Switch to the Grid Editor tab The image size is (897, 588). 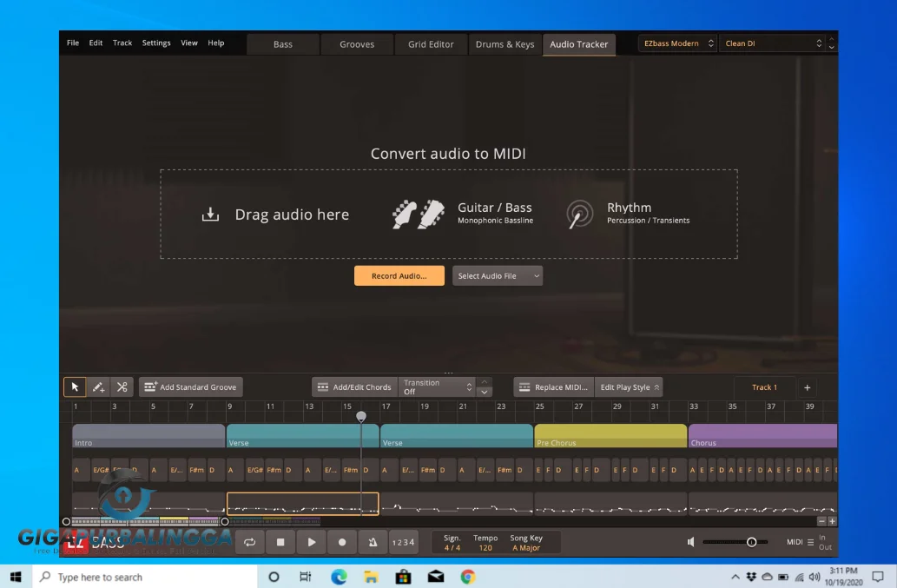431,44
